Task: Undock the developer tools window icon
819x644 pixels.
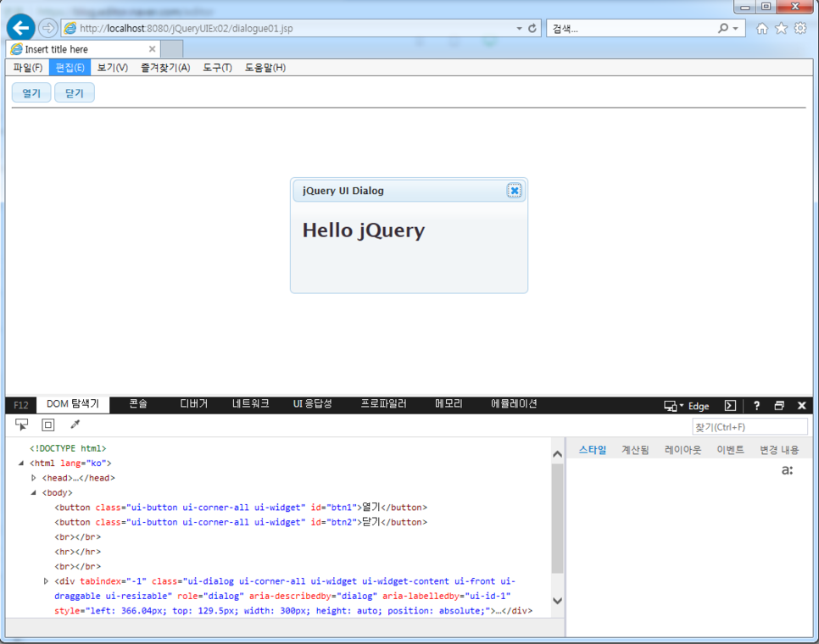Action: click(779, 406)
